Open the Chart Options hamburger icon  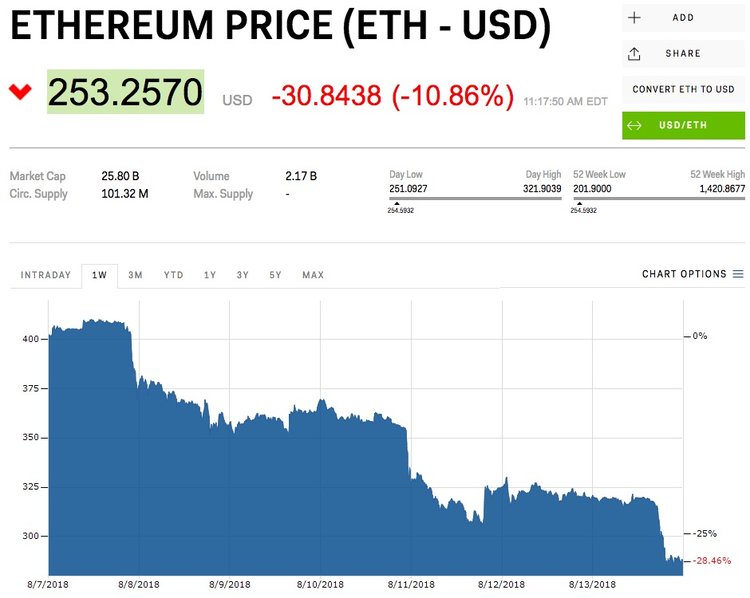739,274
